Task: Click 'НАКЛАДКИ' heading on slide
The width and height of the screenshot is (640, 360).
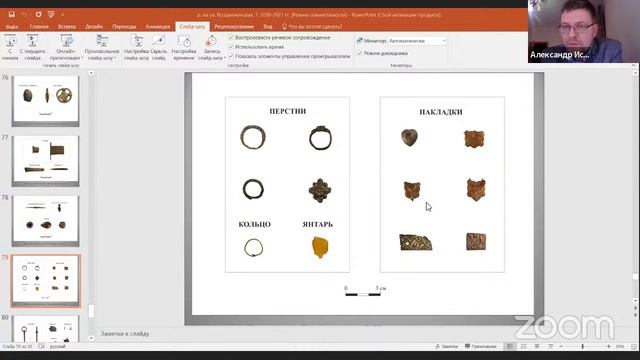Action: (441, 112)
